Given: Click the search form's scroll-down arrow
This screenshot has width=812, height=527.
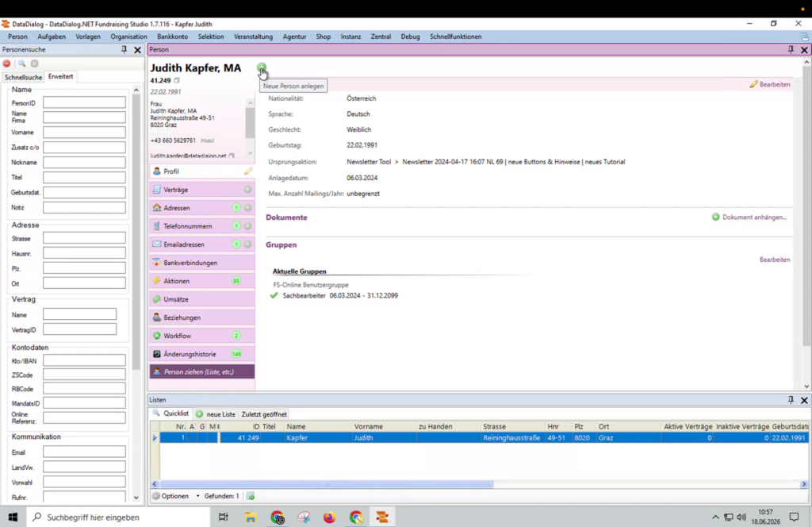Looking at the screenshot, I should pyautogui.click(x=136, y=498).
